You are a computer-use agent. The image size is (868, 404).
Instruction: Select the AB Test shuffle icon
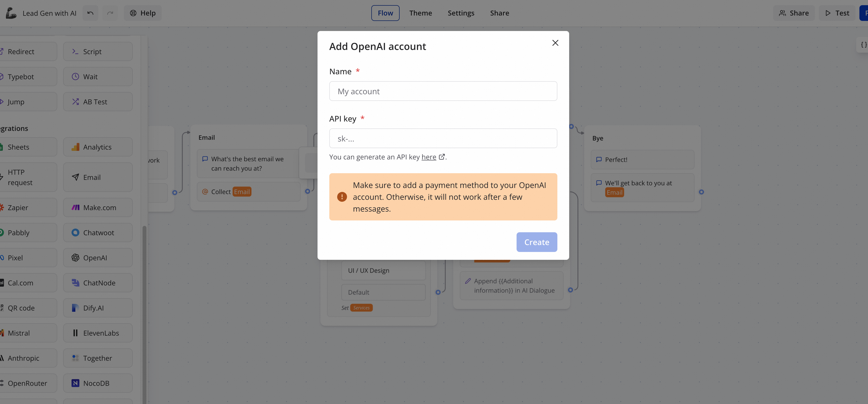coord(75,102)
